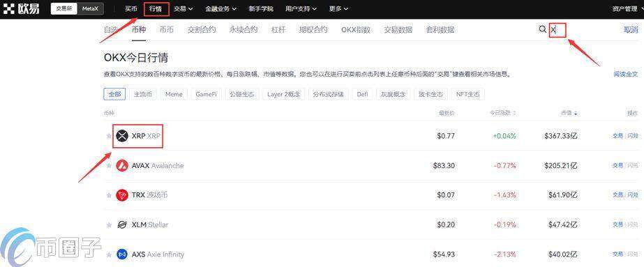Switch to the 期权合约 tab
The height and width of the screenshot is (267, 644).
pos(313,29)
